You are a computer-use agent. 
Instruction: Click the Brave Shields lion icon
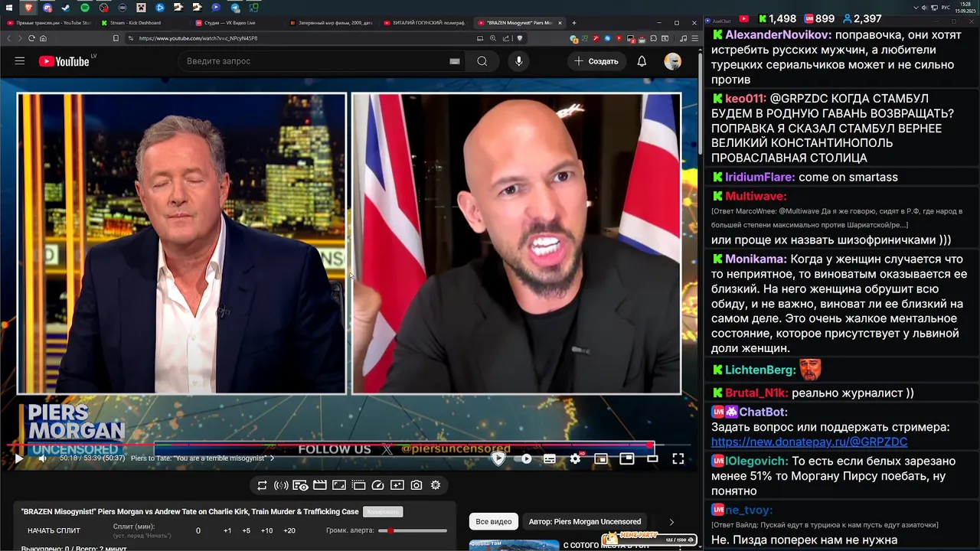[x=521, y=38]
